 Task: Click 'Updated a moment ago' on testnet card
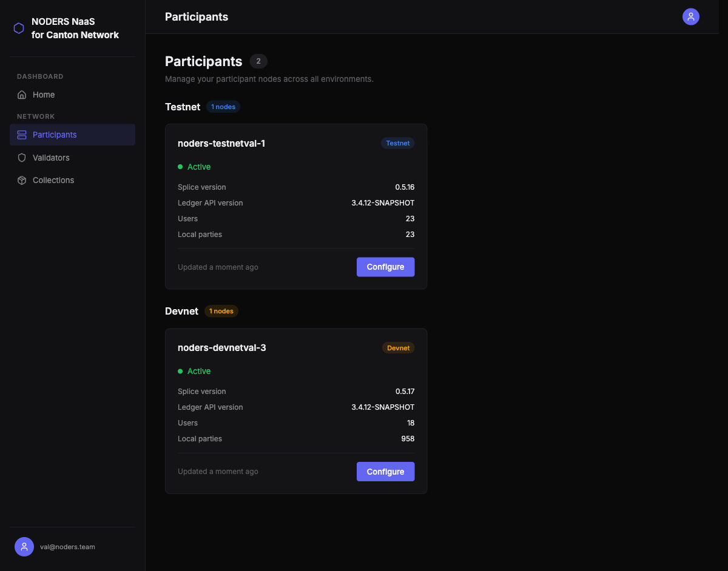pos(218,267)
